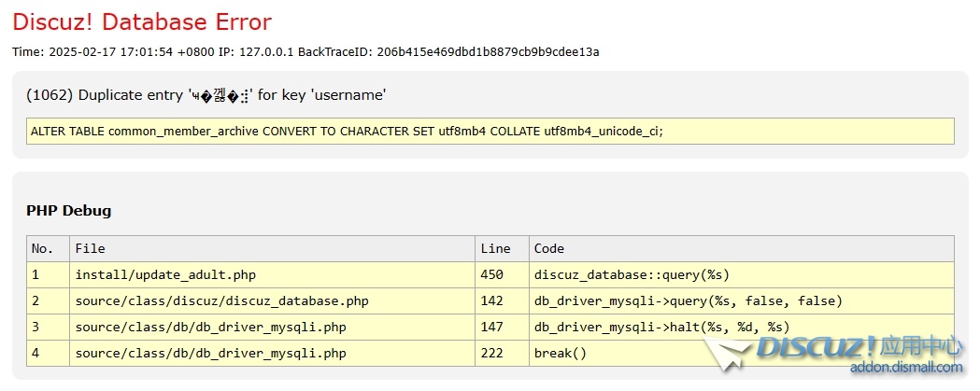
Task: Click the 'Line' column header
Action: click(495, 248)
